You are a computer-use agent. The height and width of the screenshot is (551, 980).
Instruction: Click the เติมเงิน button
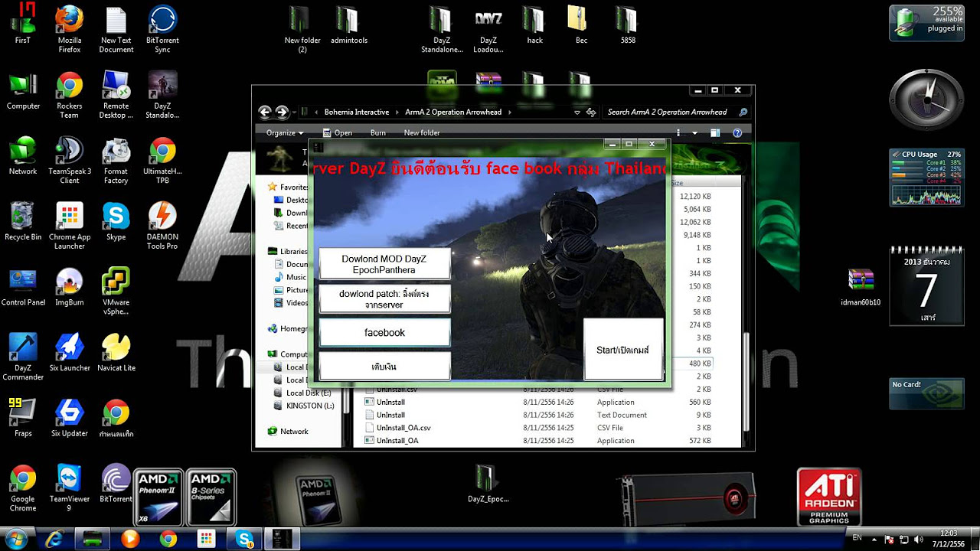point(384,366)
